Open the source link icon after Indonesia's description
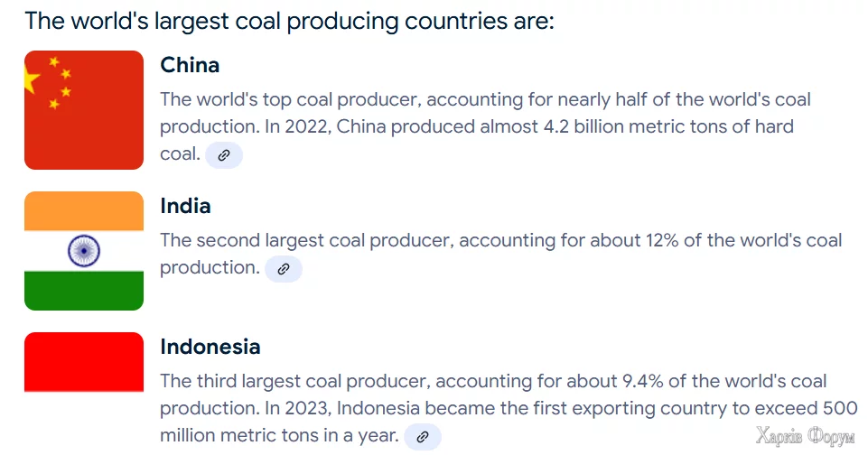 [422, 437]
